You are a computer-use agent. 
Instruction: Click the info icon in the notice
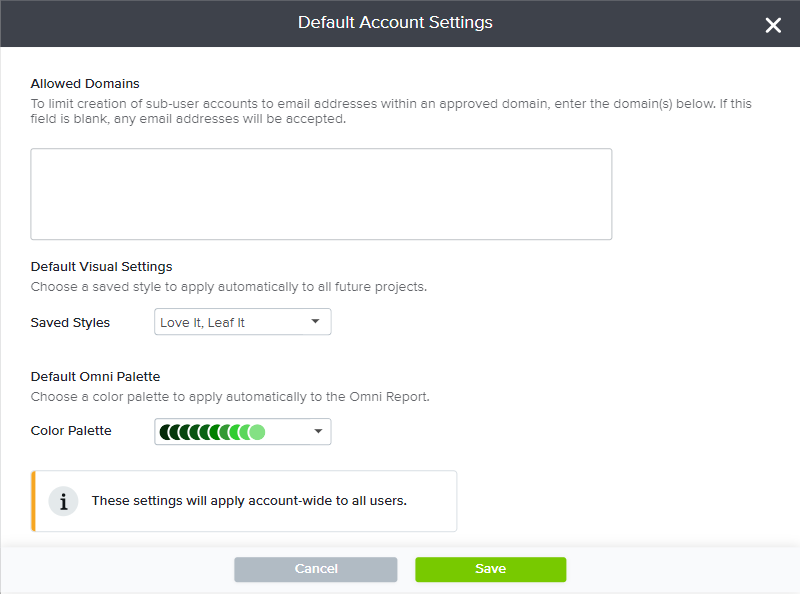(64, 501)
